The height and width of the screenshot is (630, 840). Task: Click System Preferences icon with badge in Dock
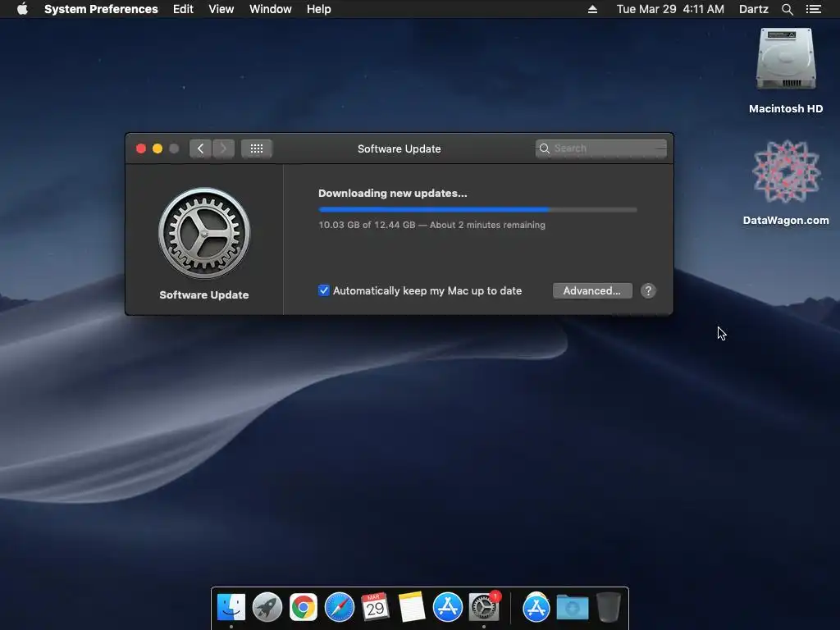484,608
